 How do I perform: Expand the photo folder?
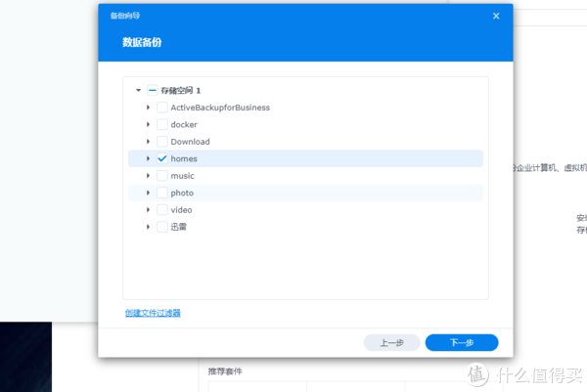149,193
